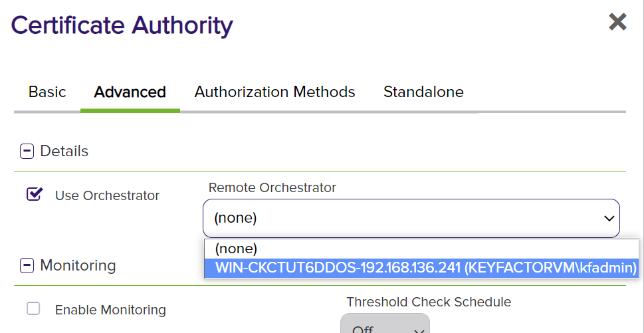Click the Certificate Authority title text

click(122, 25)
